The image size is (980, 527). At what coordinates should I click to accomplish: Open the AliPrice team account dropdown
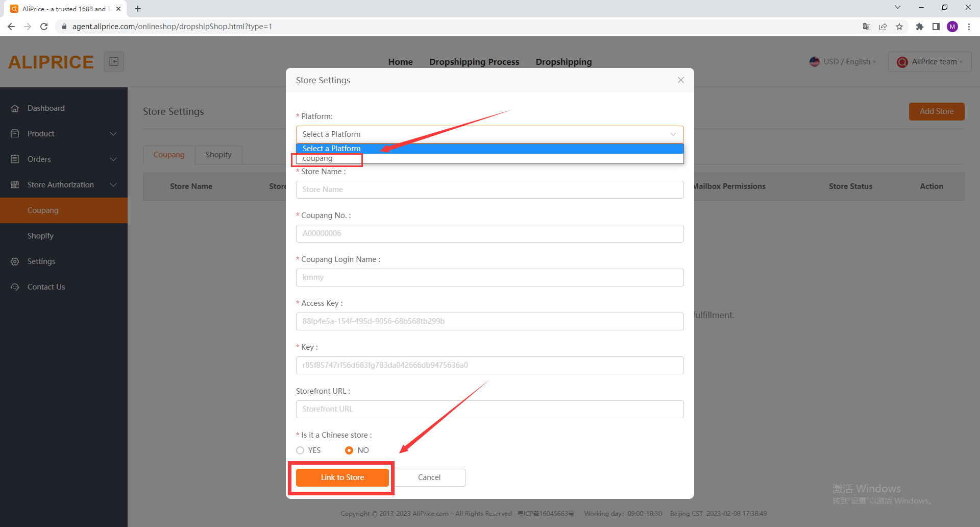(x=930, y=62)
